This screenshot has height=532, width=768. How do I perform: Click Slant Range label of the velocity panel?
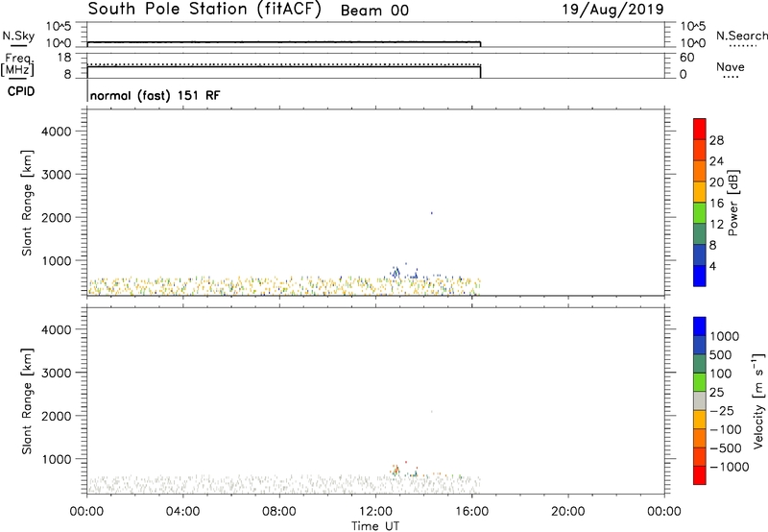[27, 401]
